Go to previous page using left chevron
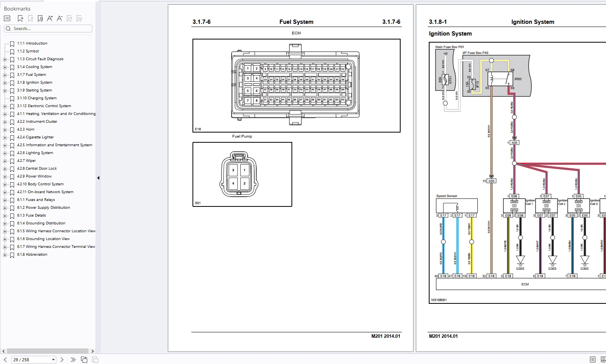This screenshot has height=364, width=606. [5, 359]
